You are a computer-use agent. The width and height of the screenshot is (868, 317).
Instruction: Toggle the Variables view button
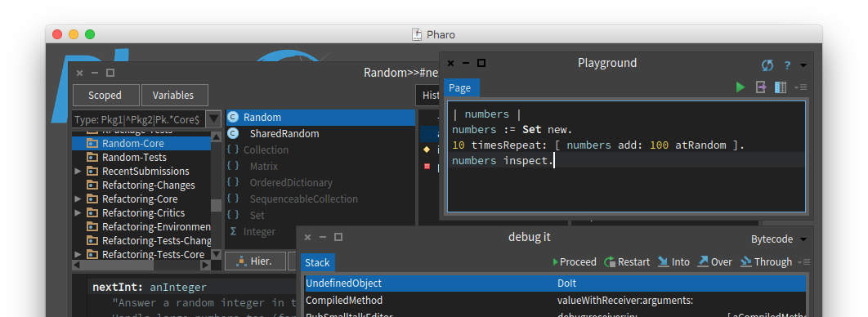(174, 95)
